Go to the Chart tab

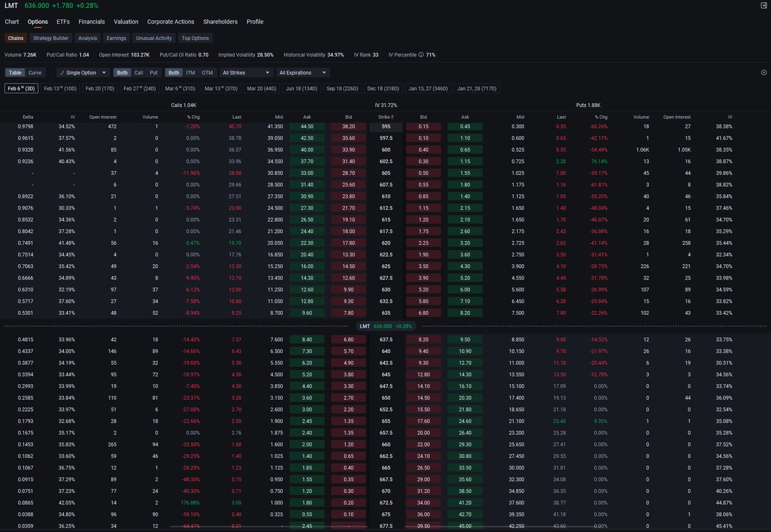tap(12, 22)
